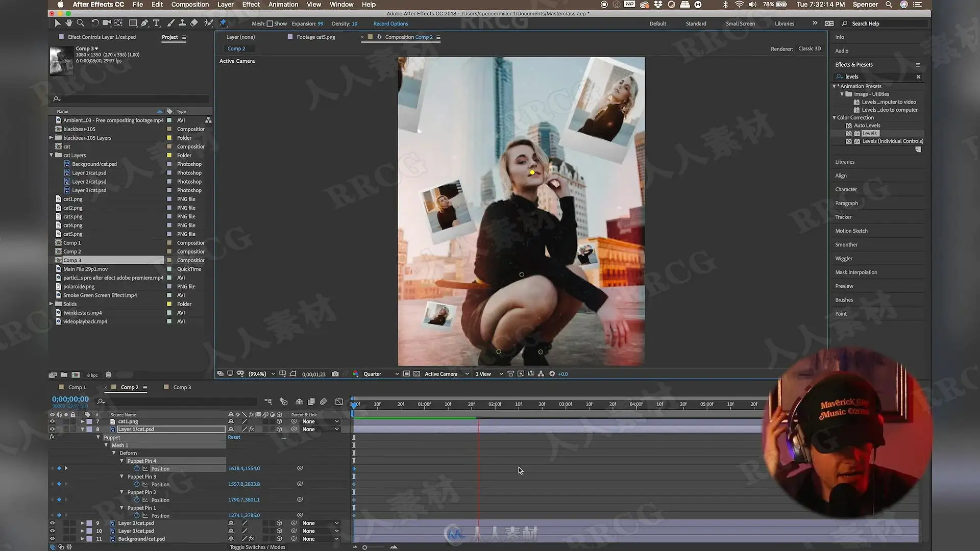
Task: Click the timeline current time display
Action: [70, 399]
